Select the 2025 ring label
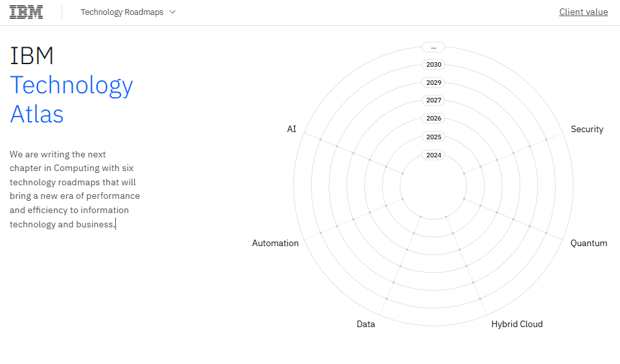The image size is (620, 364). coord(433,137)
